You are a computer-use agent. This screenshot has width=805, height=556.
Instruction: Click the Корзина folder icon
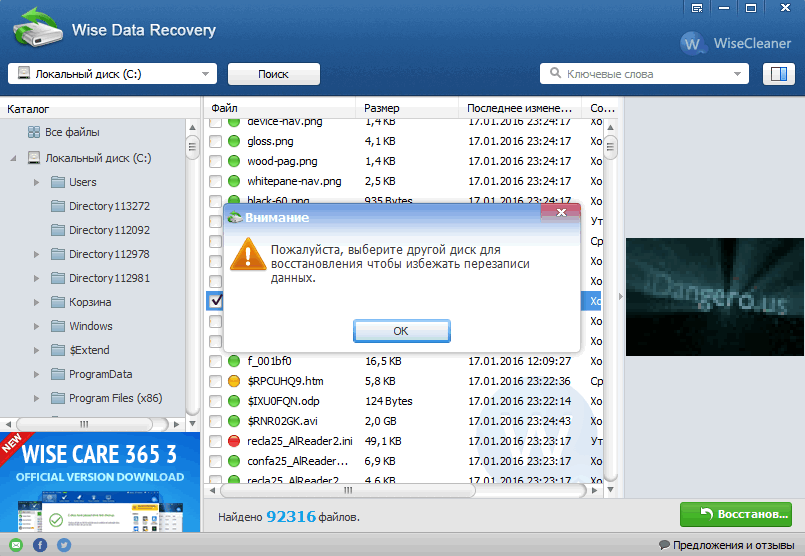click(x=59, y=302)
